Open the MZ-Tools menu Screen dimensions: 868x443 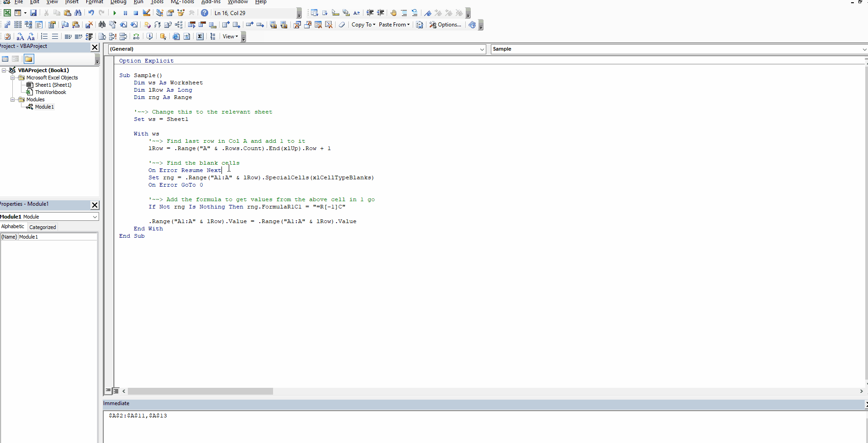tap(182, 2)
